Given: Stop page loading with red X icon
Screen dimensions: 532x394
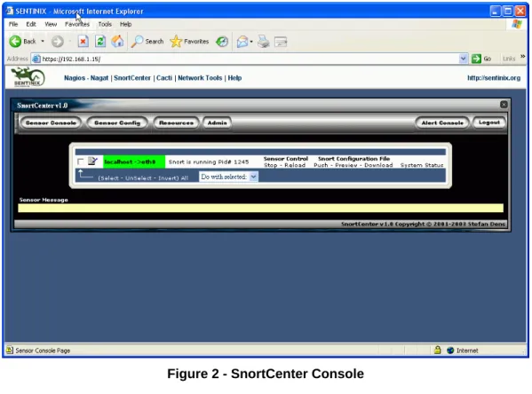Looking at the screenshot, I should tap(83, 42).
